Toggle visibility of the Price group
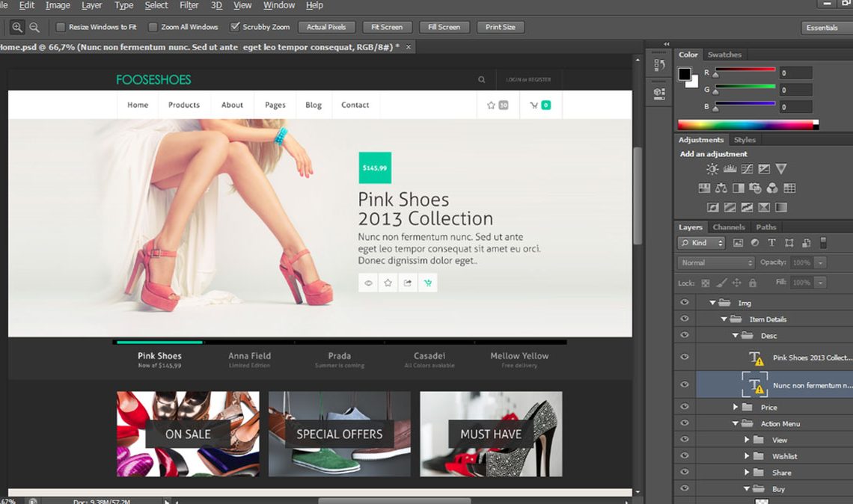 click(x=683, y=406)
